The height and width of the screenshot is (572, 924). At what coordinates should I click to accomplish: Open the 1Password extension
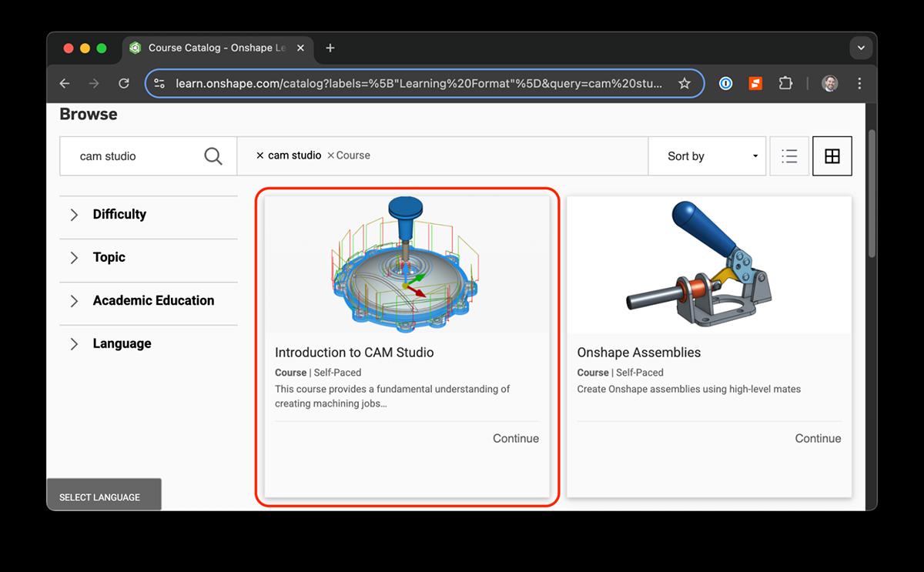(x=725, y=83)
